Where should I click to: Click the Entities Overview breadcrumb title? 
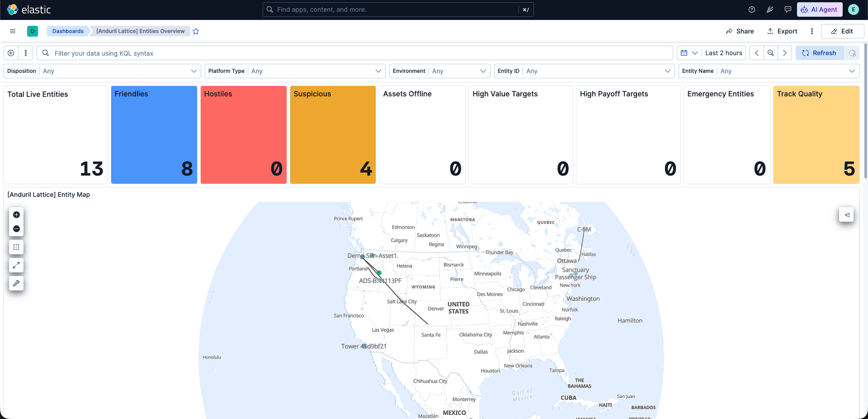(x=141, y=31)
